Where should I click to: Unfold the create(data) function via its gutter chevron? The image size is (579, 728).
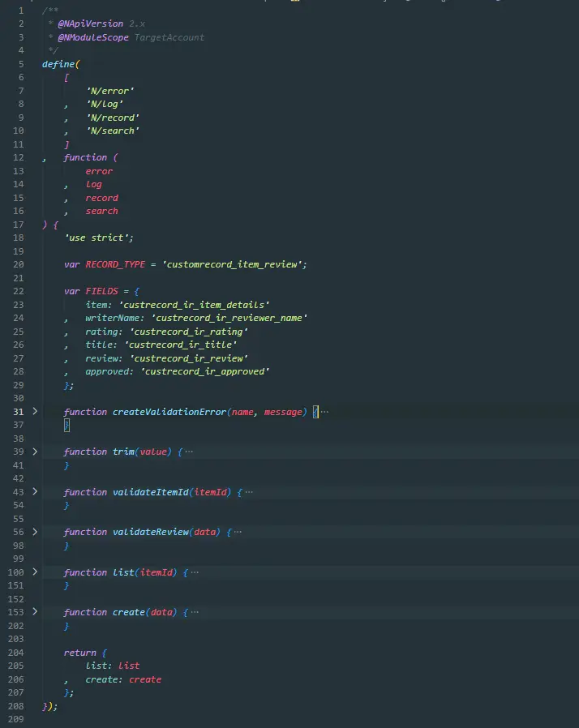pos(35,612)
